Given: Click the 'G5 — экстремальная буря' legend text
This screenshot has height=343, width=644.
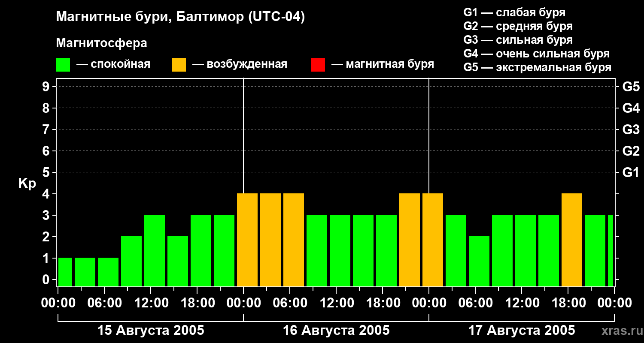Looking at the screenshot, I should (537, 68).
